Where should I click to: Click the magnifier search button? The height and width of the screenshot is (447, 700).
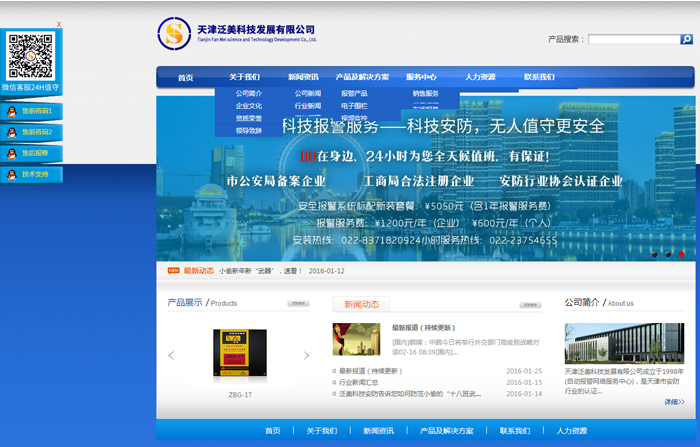[x=686, y=39]
